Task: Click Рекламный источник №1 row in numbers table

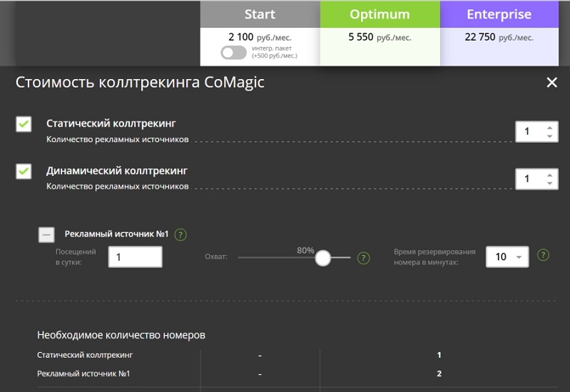Action: pyautogui.click(x=297, y=373)
